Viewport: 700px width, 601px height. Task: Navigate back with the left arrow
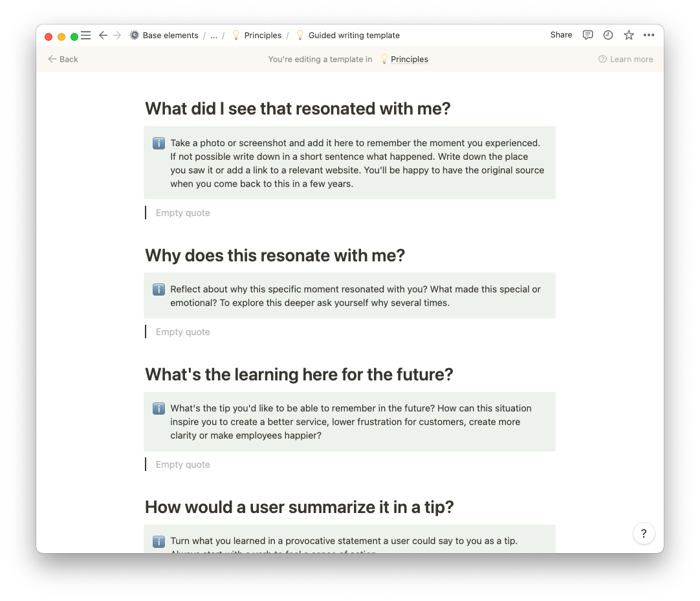click(x=103, y=36)
